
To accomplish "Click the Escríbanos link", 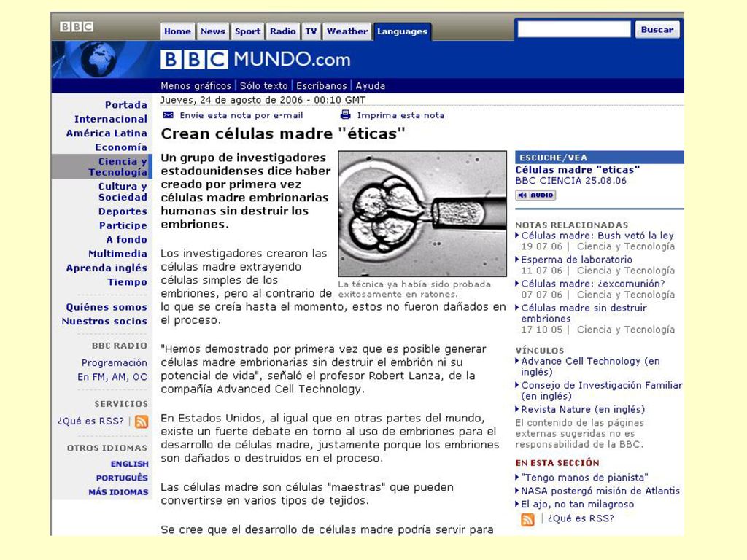I will (x=321, y=86).
